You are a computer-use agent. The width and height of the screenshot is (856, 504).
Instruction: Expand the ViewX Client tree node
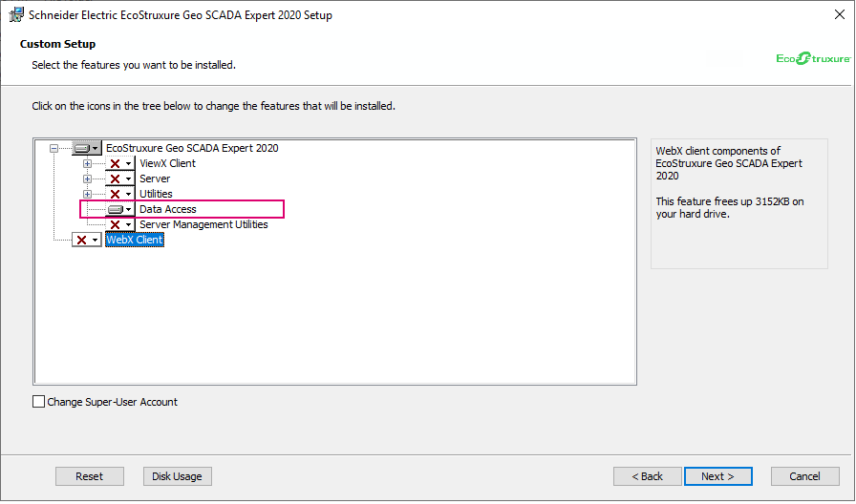click(87, 164)
